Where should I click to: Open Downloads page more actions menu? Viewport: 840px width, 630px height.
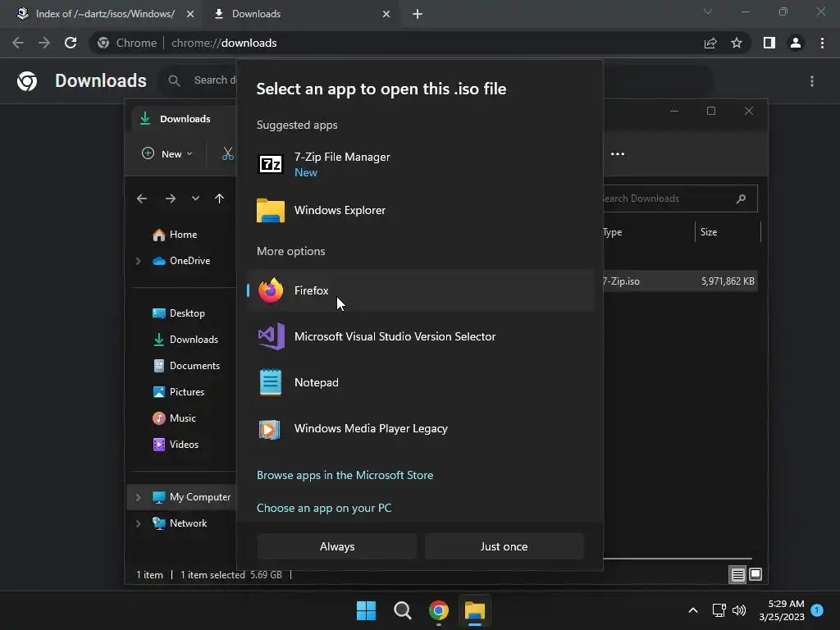point(812,81)
